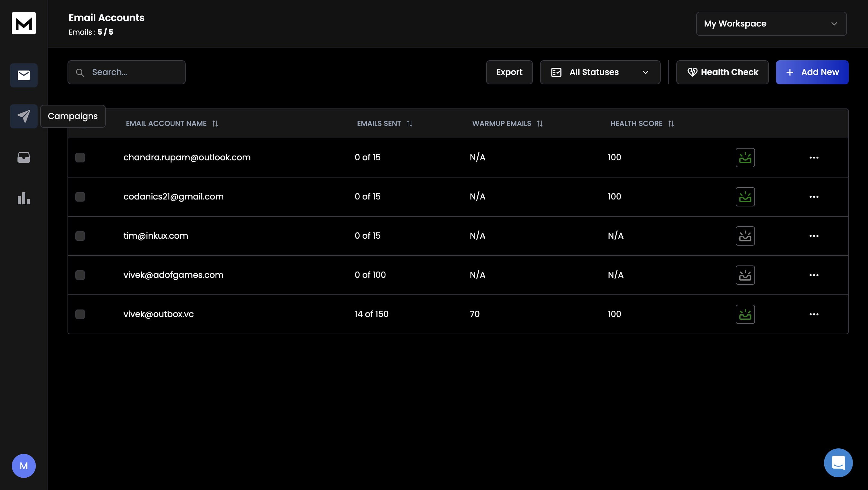868x490 pixels.
Task: Open more options for tim@inkux.com
Action: [x=814, y=236]
